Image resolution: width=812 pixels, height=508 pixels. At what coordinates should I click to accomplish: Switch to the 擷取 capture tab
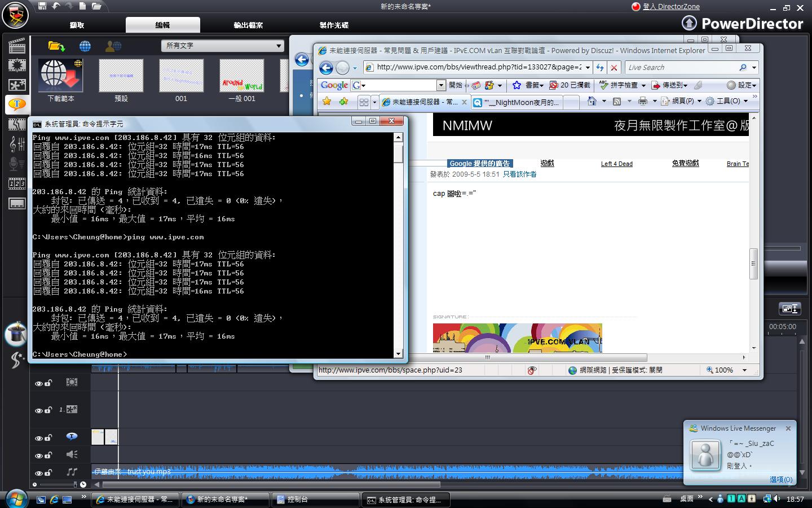77,25
